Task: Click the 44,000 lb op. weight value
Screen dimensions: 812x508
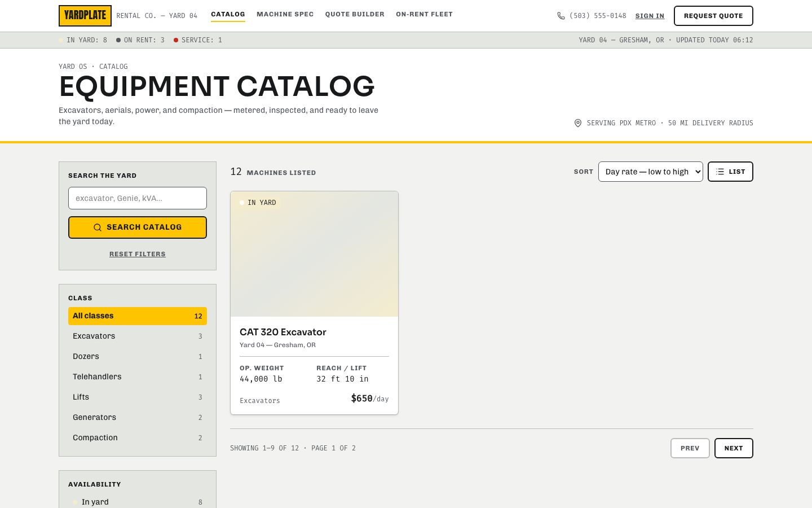Action: tap(261, 379)
